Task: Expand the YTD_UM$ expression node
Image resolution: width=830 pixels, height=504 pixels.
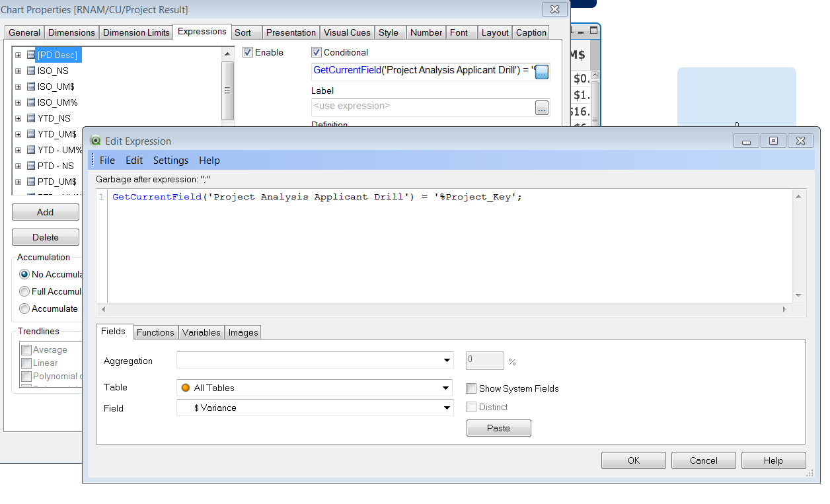Action: [x=19, y=134]
